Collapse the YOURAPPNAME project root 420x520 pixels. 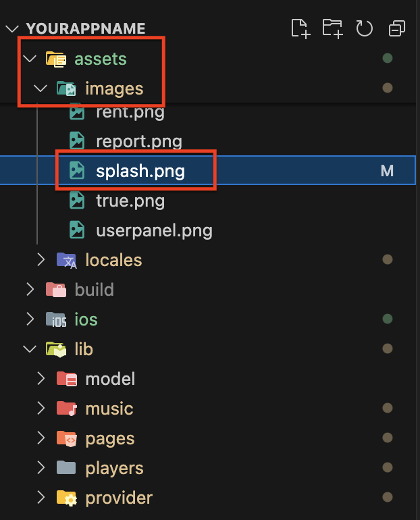(11, 29)
